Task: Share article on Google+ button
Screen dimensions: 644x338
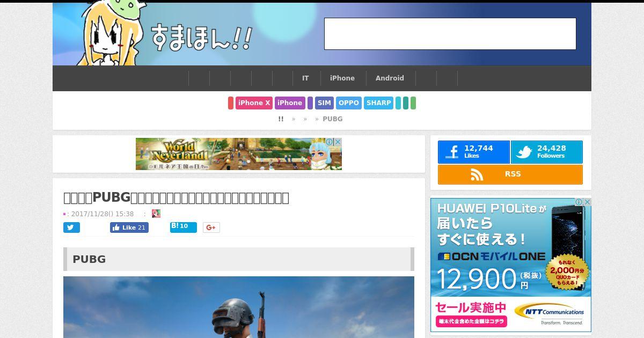Action: point(211,227)
